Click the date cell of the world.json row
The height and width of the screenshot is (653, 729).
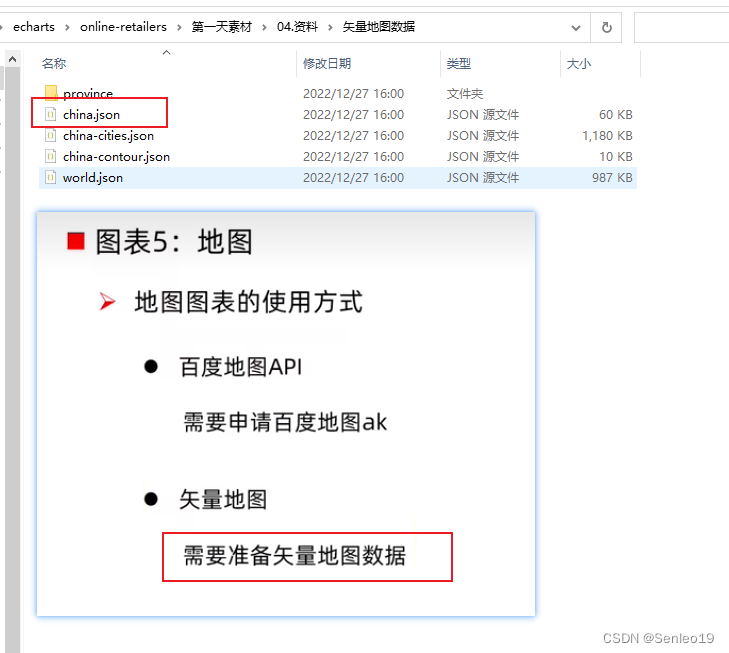tap(353, 178)
